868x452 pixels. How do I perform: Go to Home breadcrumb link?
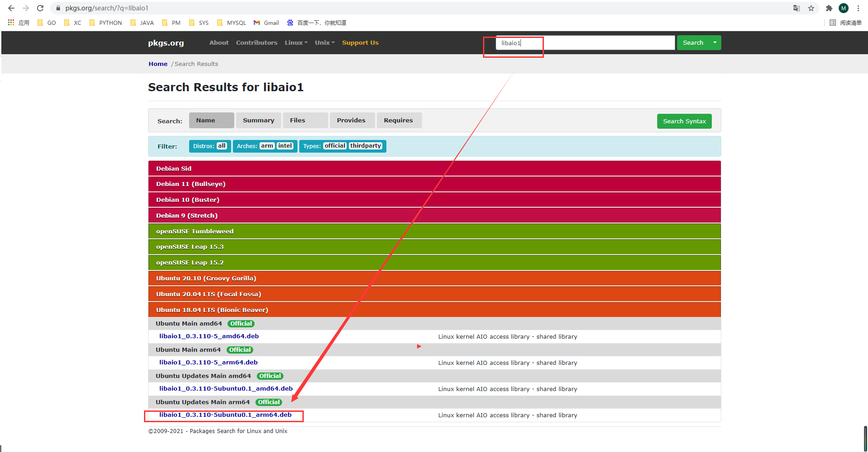158,64
